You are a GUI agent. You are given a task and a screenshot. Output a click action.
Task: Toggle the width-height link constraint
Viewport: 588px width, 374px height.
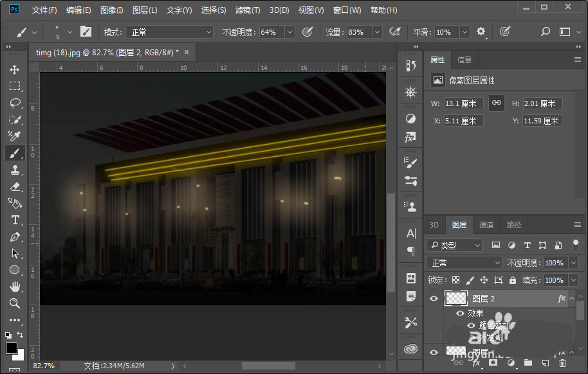tap(496, 103)
